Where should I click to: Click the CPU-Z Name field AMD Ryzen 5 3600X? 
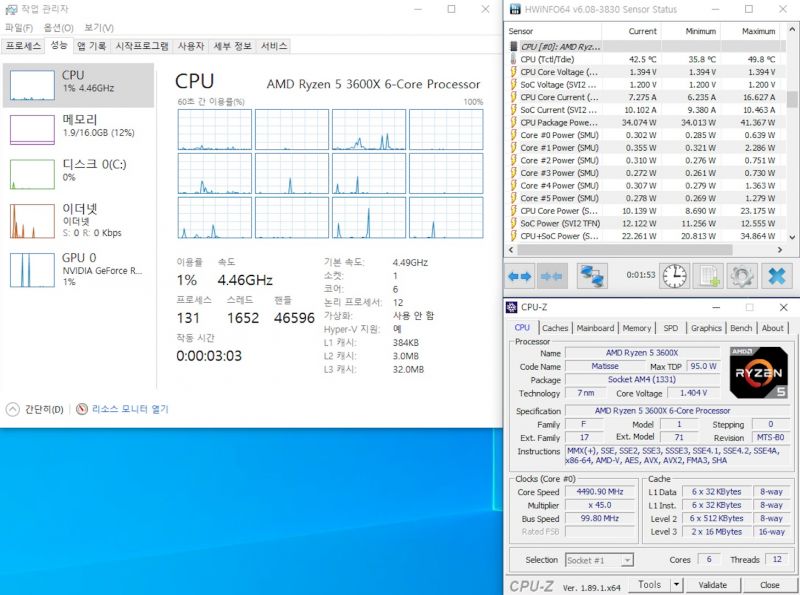pos(642,353)
